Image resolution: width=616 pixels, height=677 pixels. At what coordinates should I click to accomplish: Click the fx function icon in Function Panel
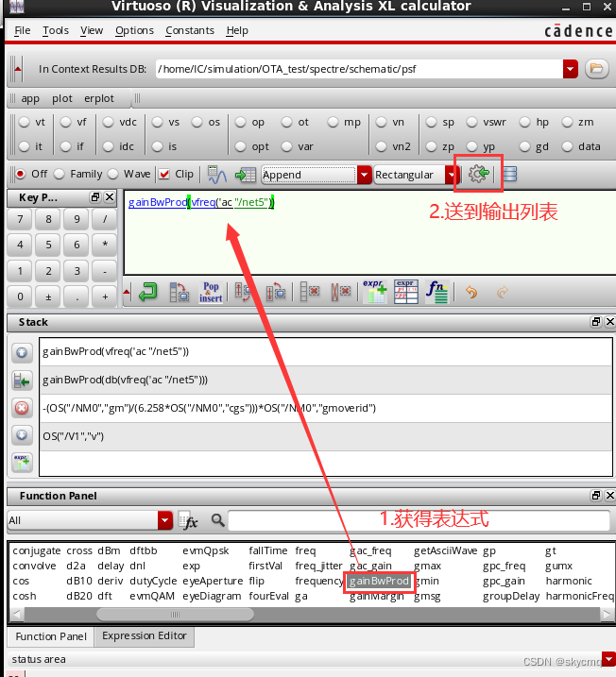tap(188, 520)
